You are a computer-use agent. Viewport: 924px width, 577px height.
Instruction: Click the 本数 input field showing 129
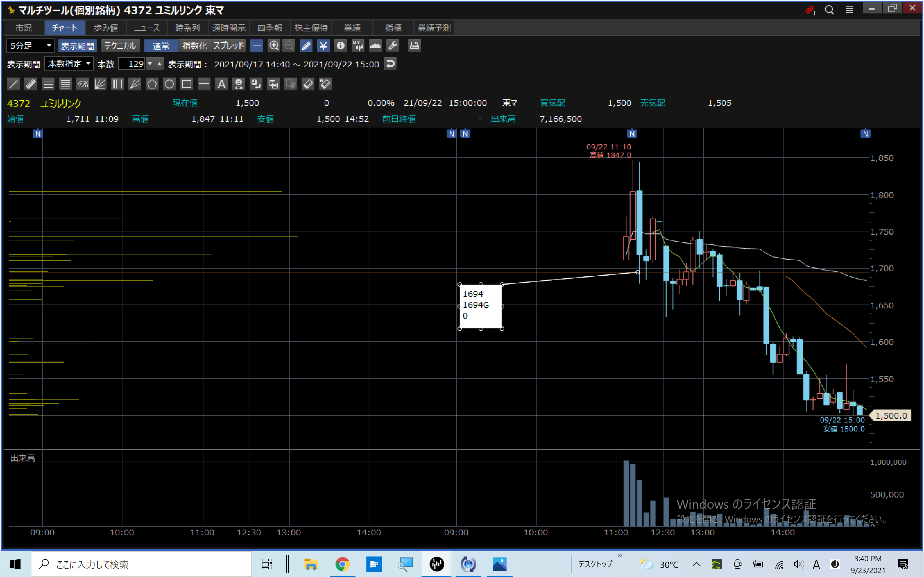[x=132, y=64]
